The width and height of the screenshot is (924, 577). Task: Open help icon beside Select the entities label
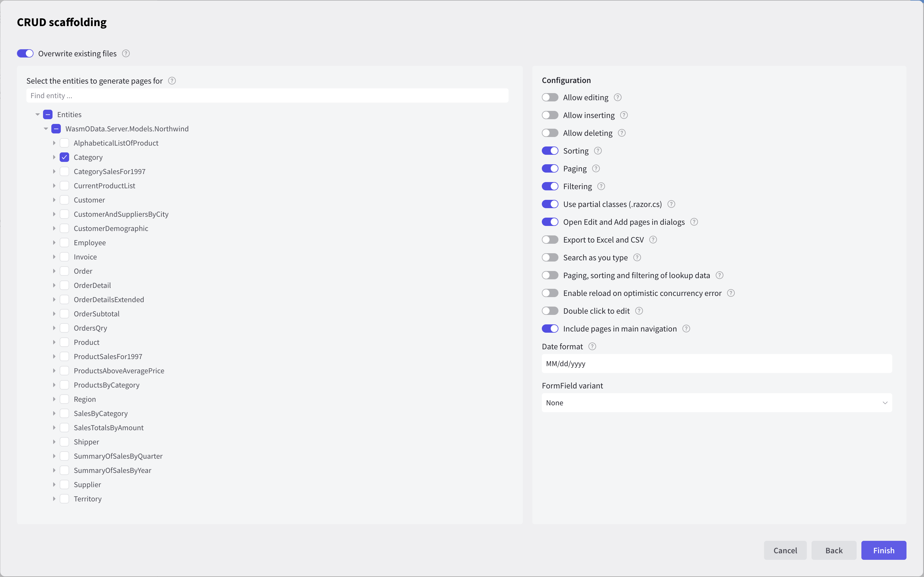click(x=172, y=81)
